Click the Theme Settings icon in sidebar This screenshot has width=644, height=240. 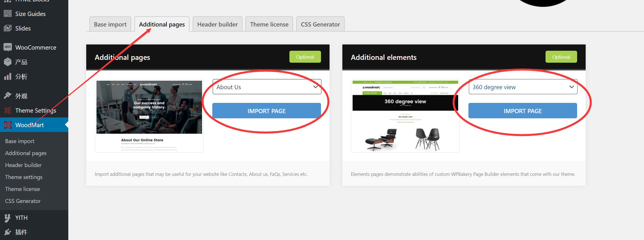tap(8, 110)
